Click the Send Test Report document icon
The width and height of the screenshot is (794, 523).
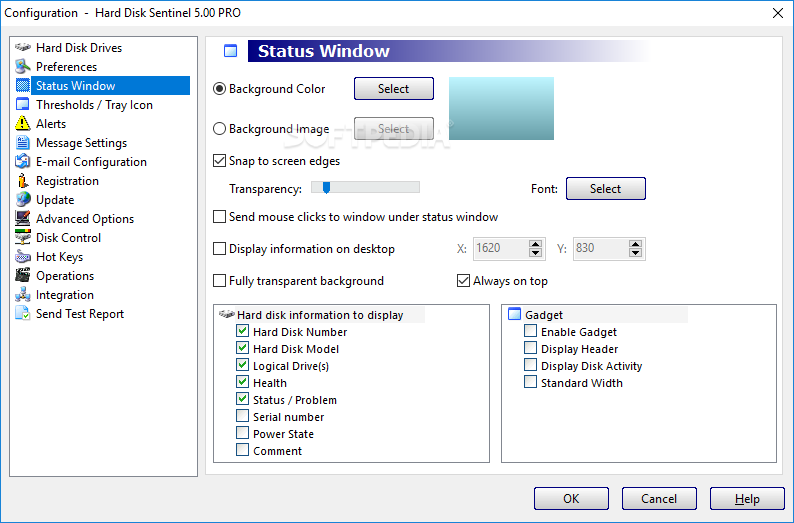22,313
